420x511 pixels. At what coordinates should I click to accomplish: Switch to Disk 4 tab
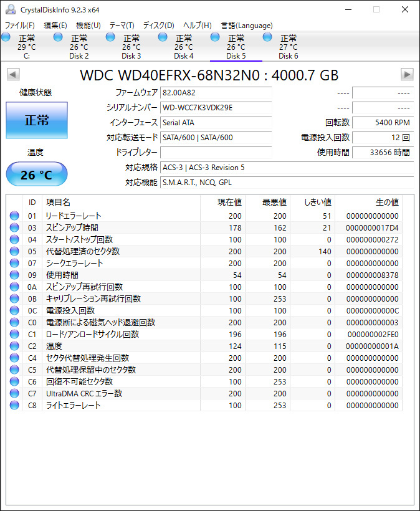184,47
